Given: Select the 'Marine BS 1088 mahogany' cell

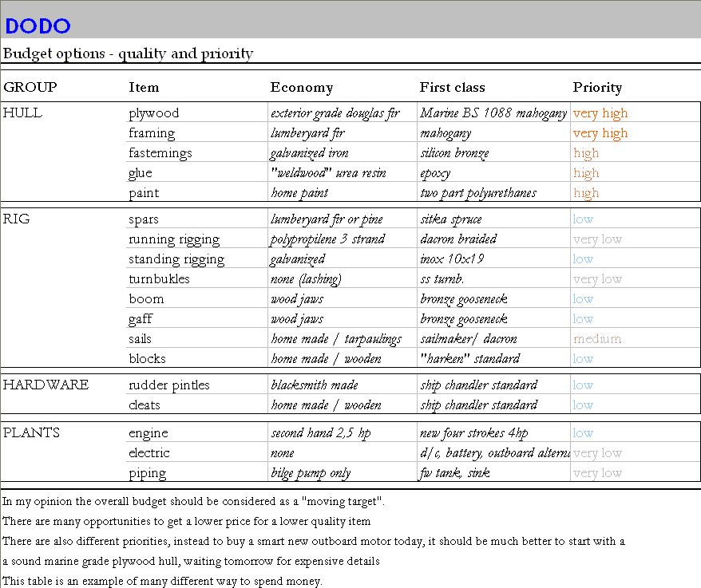Looking at the screenshot, I should pos(493,113).
